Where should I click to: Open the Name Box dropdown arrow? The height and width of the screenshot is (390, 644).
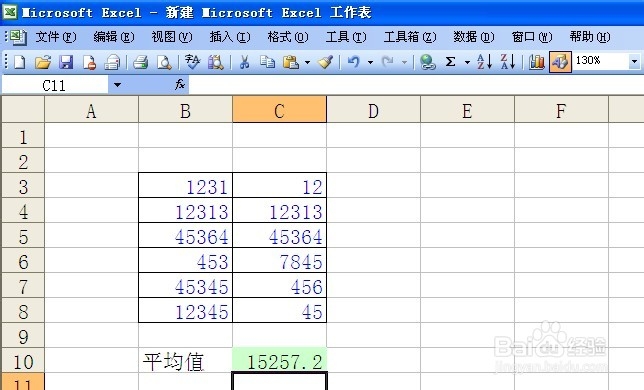[x=117, y=85]
